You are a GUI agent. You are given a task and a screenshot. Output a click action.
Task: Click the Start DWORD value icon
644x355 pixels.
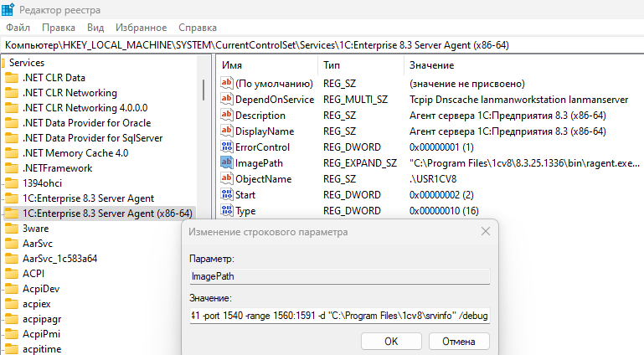click(x=226, y=194)
